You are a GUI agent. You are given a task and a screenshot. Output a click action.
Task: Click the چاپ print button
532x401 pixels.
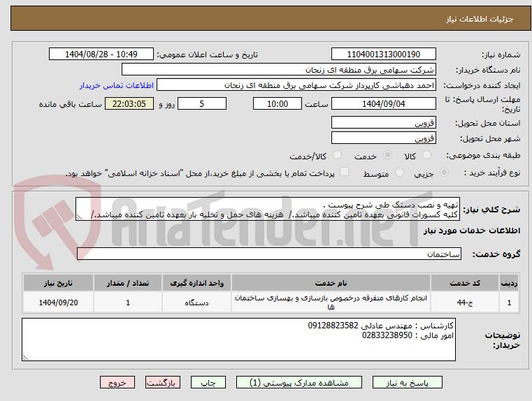(x=208, y=382)
